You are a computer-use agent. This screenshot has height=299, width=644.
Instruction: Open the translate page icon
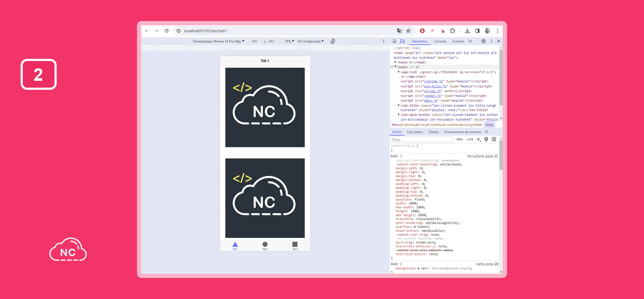pyautogui.click(x=399, y=31)
